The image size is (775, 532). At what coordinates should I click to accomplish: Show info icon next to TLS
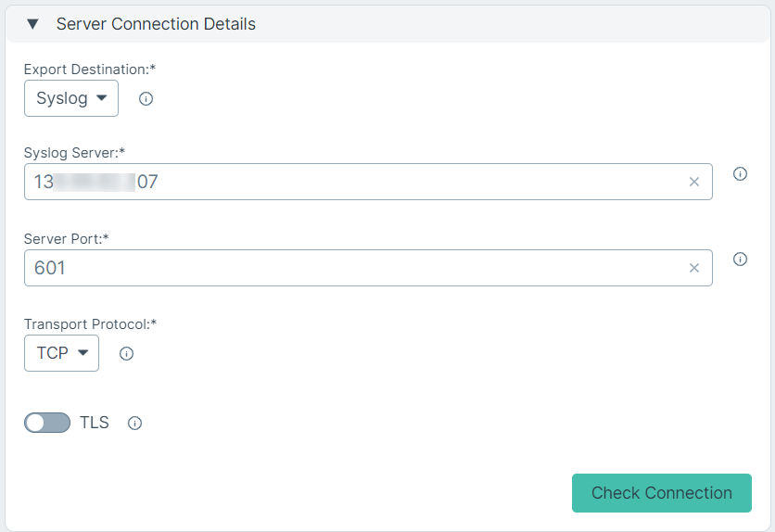135,424
